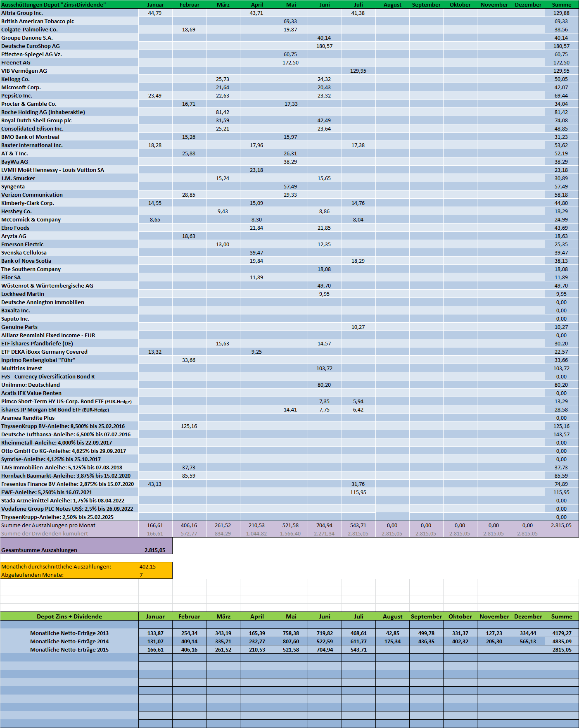This screenshot has width=579, height=728.
Task: Click the "British American Tobacco plc" name cell
Action: tap(38, 21)
